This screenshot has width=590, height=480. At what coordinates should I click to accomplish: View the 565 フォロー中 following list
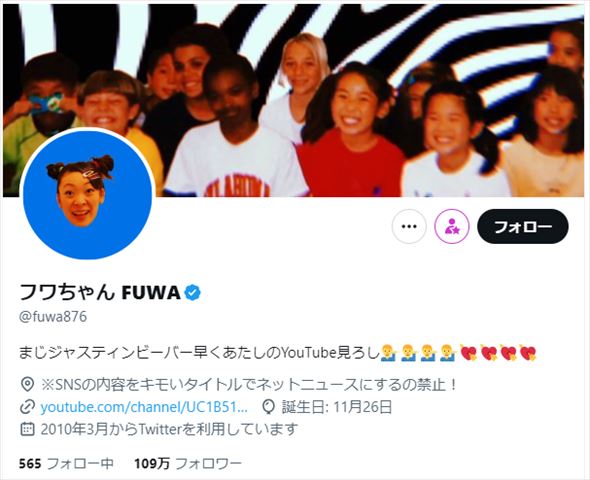click(66, 463)
